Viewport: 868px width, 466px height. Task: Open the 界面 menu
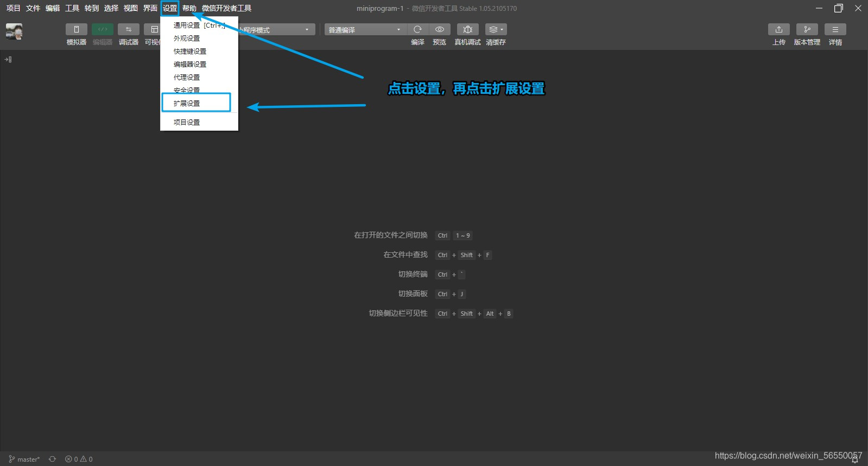coord(150,8)
